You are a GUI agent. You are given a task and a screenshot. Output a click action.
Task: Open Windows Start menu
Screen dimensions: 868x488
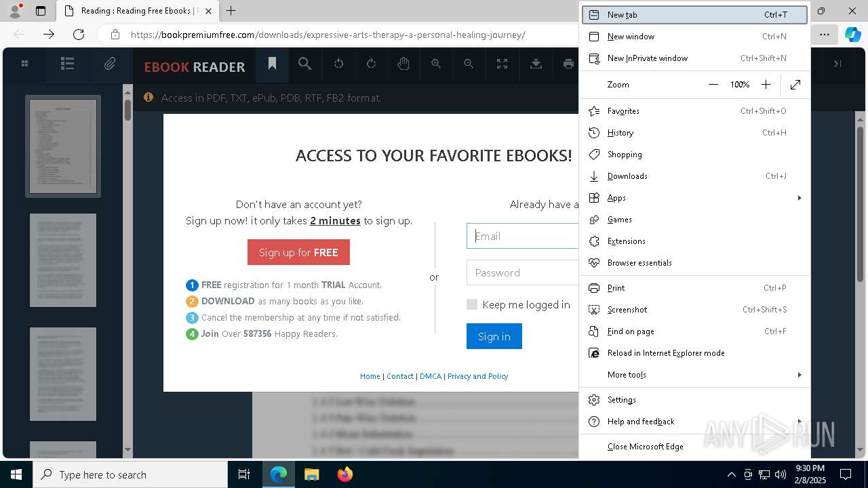pyautogui.click(x=16, y=474)
